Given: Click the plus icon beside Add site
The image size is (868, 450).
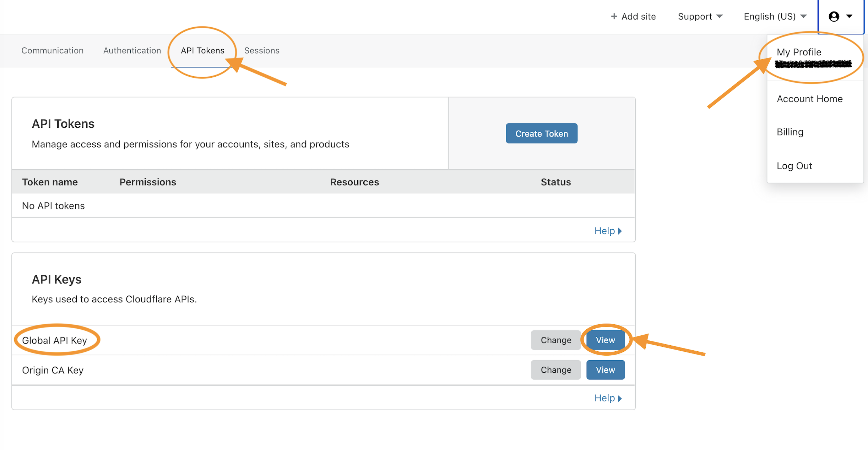Looking at the screenshot, I should pos(614,16).
